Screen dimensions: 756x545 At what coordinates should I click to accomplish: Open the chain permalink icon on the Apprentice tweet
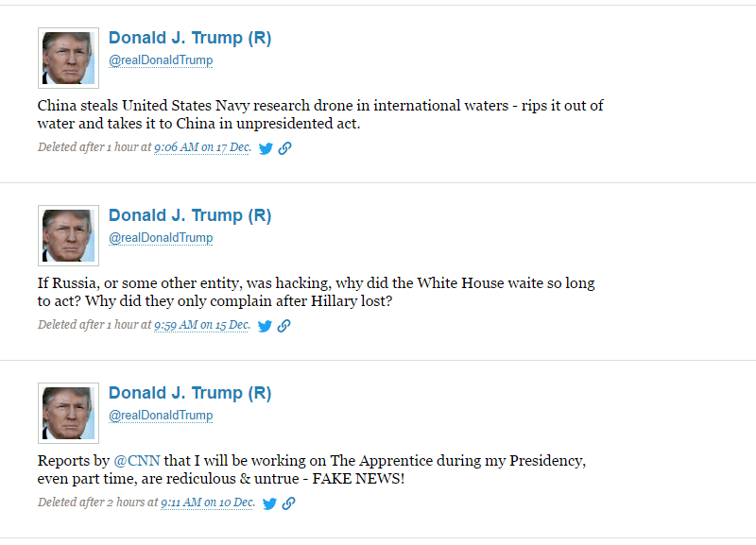289,503
